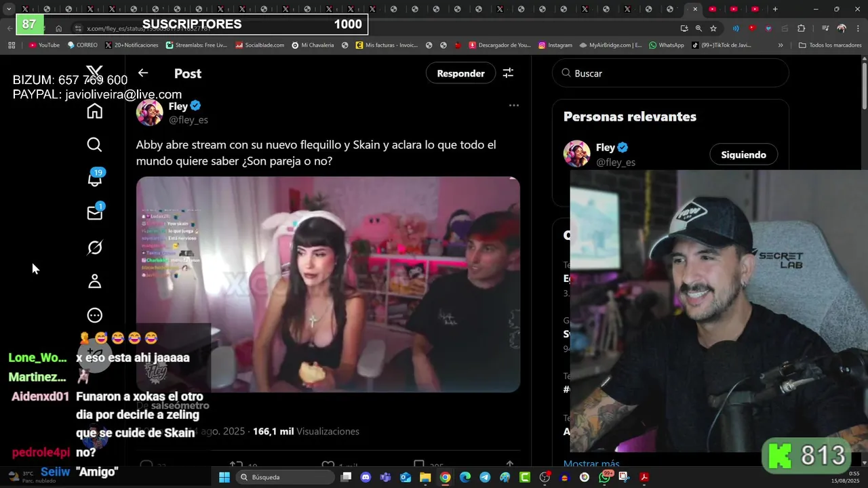This screenshot has width=868, height=488.
Task: Open the three-dot menu on Fley's post
Action: 514,105
